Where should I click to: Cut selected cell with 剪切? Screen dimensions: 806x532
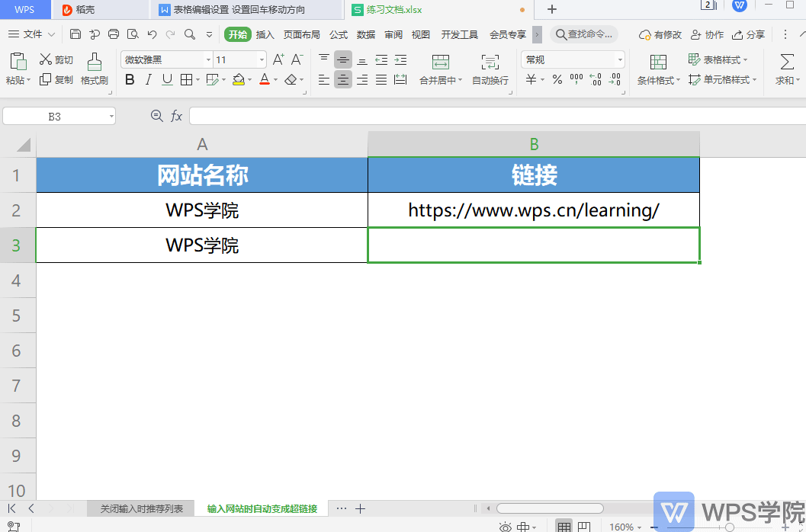coord(56,59)
